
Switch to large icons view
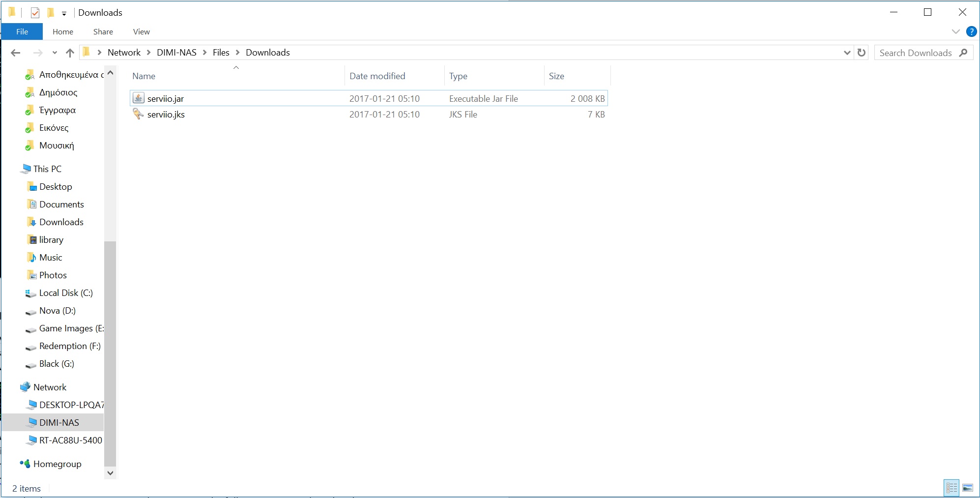968,488
